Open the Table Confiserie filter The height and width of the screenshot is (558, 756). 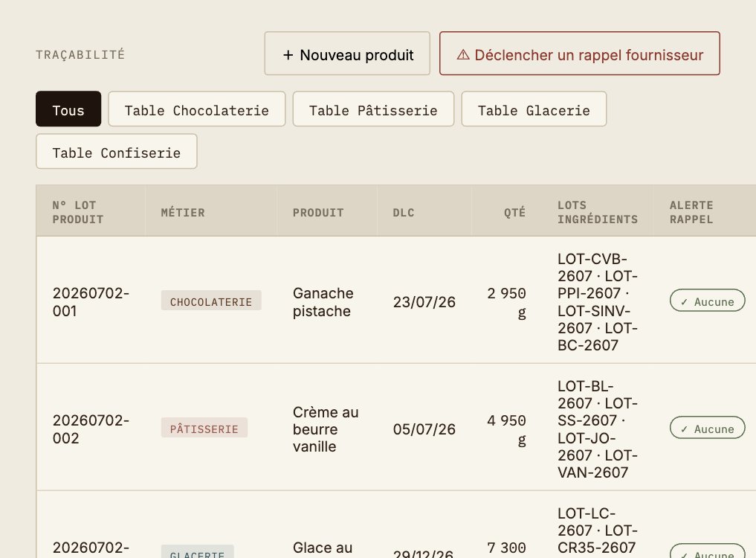[116, 152]
